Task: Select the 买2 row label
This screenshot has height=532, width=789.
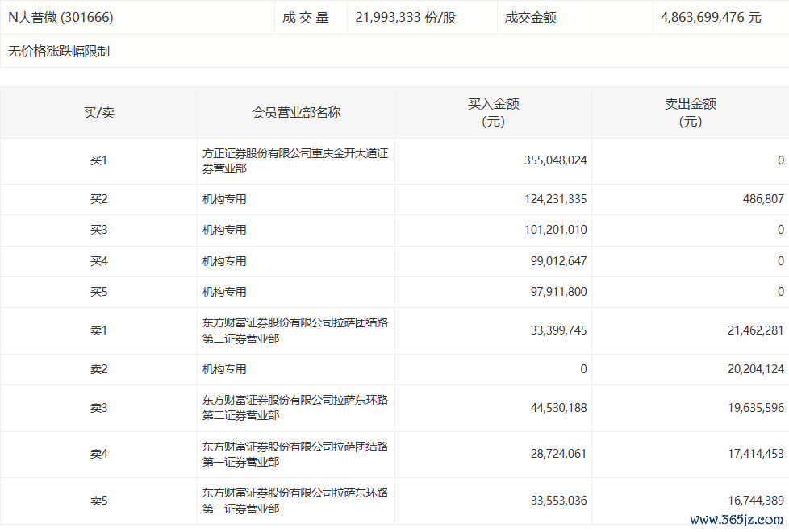Action: pyautogui.click(x=98, y=199)
